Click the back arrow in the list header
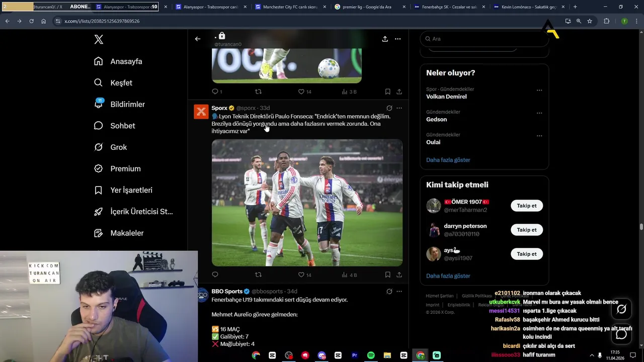 198,39
